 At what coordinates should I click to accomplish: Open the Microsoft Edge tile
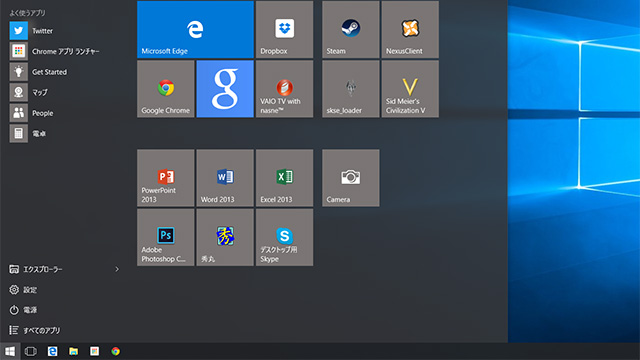point(195,29)
